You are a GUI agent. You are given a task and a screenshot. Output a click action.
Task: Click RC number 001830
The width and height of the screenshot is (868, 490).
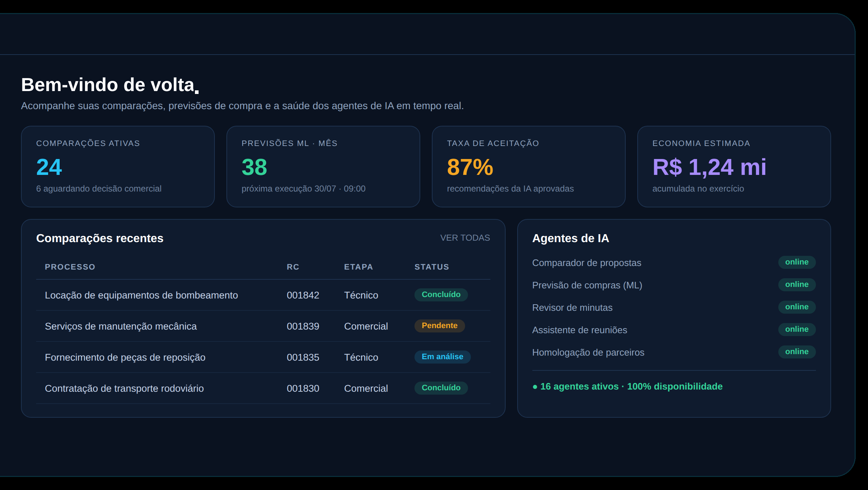pos(303,388)
